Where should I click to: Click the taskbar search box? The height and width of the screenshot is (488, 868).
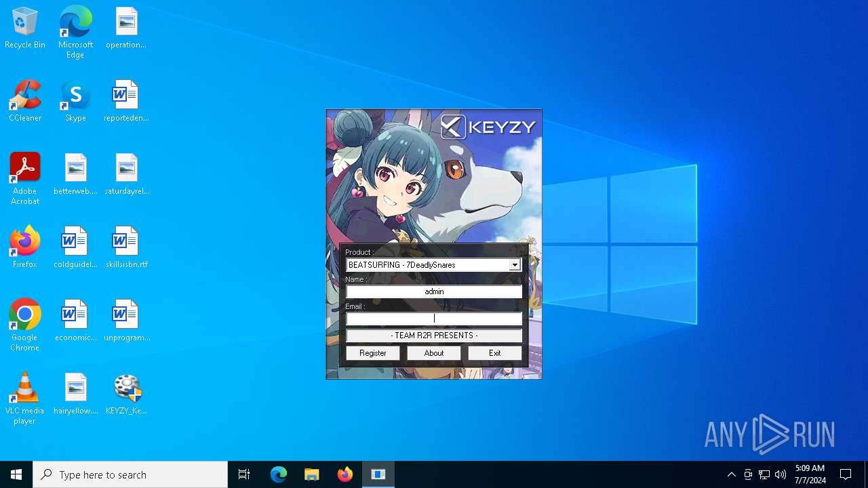[x=130, y=474]
